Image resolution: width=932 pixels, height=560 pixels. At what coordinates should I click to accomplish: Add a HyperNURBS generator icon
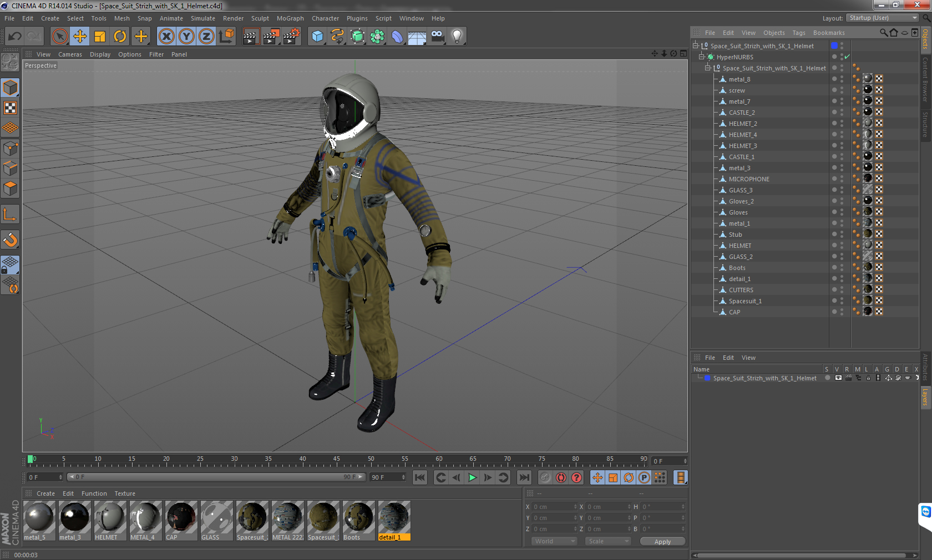point(357,37)
